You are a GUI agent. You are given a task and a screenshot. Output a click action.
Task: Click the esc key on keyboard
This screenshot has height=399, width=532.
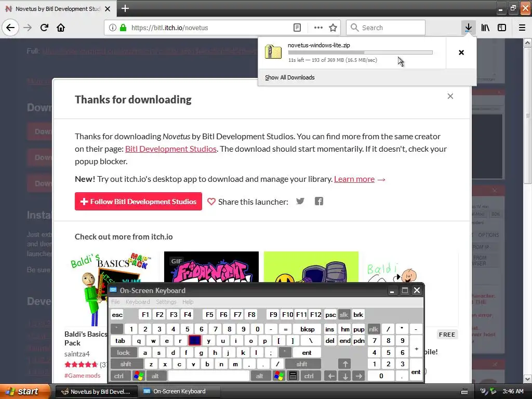117,314
